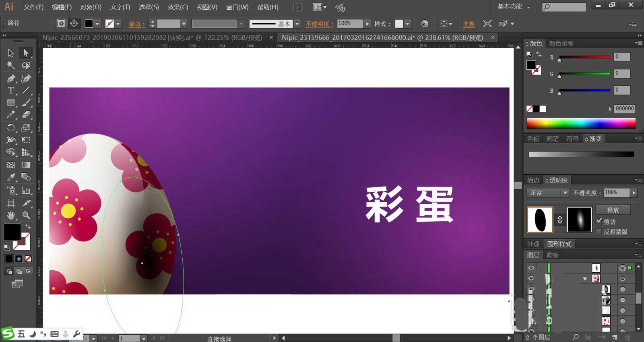The height and width of the screenshot is (342, 644).
Task: Hide the topmost layer via its eye icon
Action: click(x=531, y=267)
